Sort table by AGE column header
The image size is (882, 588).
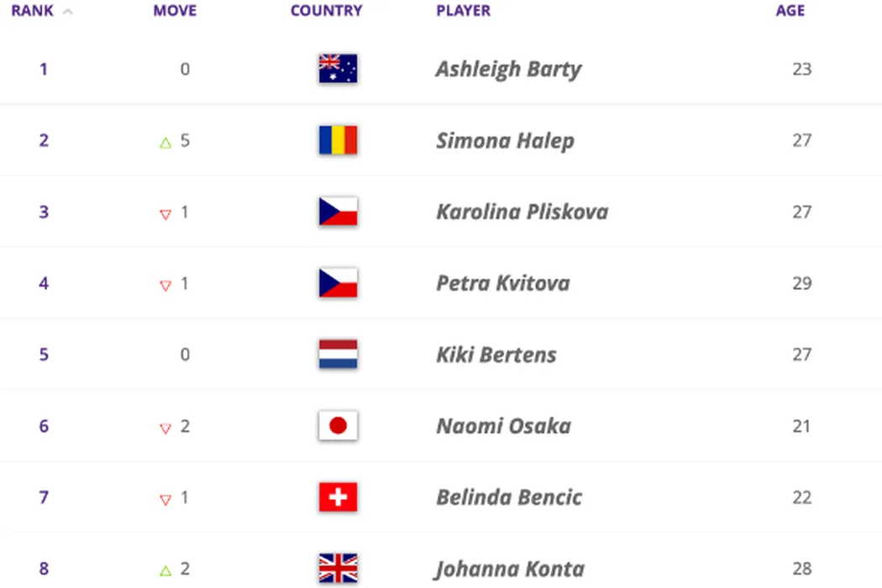[790, 11]
